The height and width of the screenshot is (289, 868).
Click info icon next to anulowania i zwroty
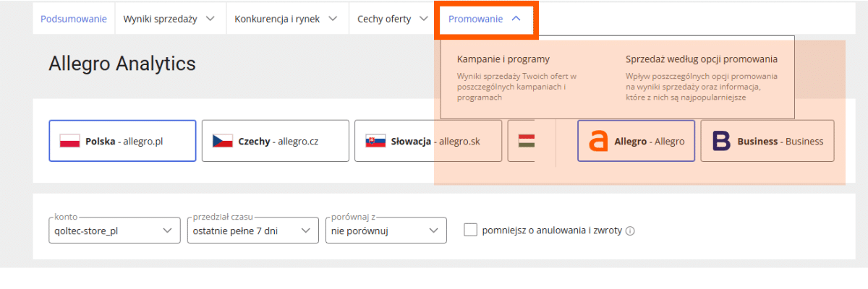coord(630,231)
